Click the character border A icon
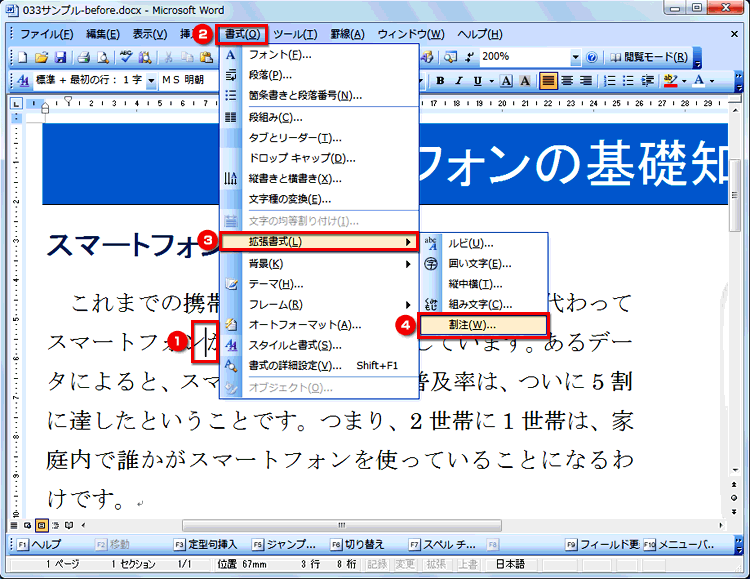 [x=506, y=80]
